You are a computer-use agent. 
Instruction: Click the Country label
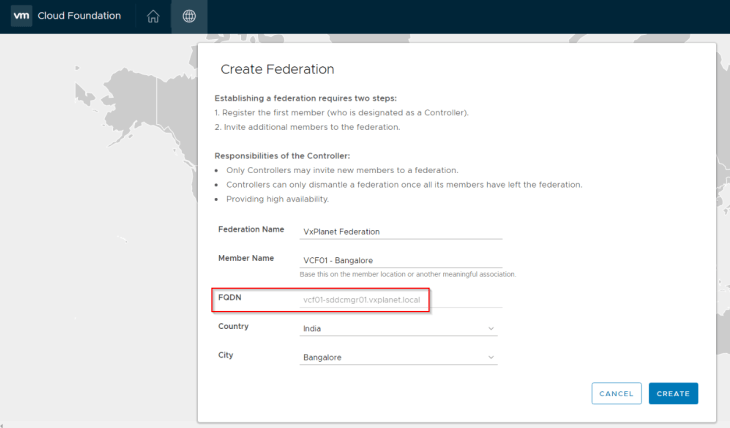(x=233, y=326)
